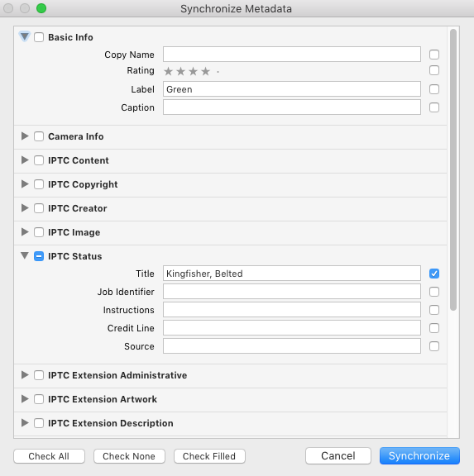The height and width of the screenshot is (476, 474).
Task: Collapse the Basic Info section triangle
Action: click(x=25, y=36)
